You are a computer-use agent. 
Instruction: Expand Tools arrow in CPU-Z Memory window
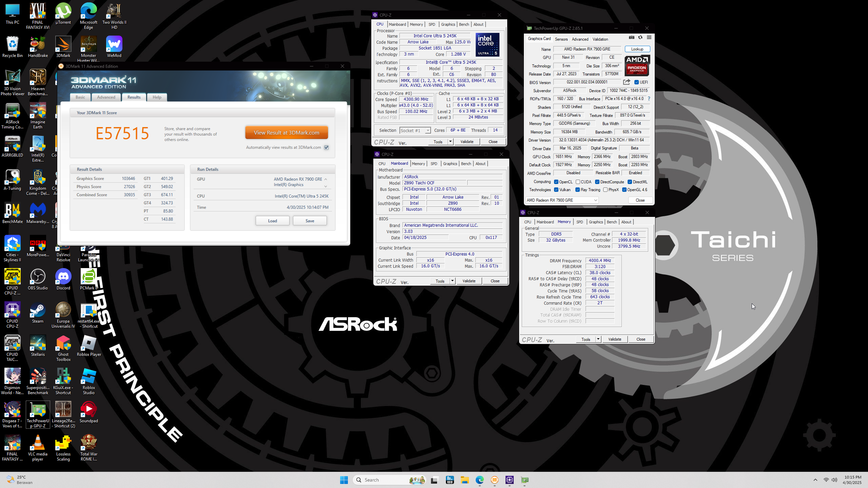point(598,339)
